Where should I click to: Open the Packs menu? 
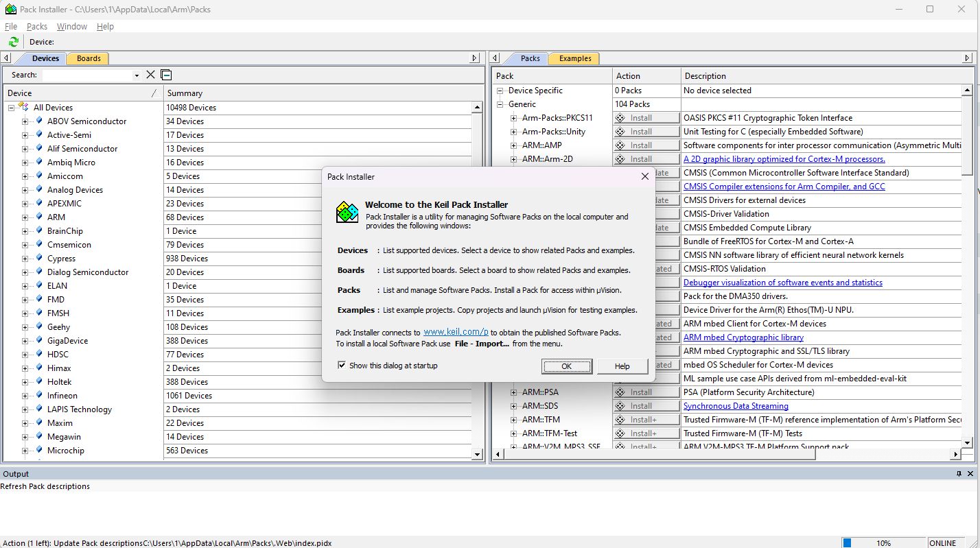37,27
